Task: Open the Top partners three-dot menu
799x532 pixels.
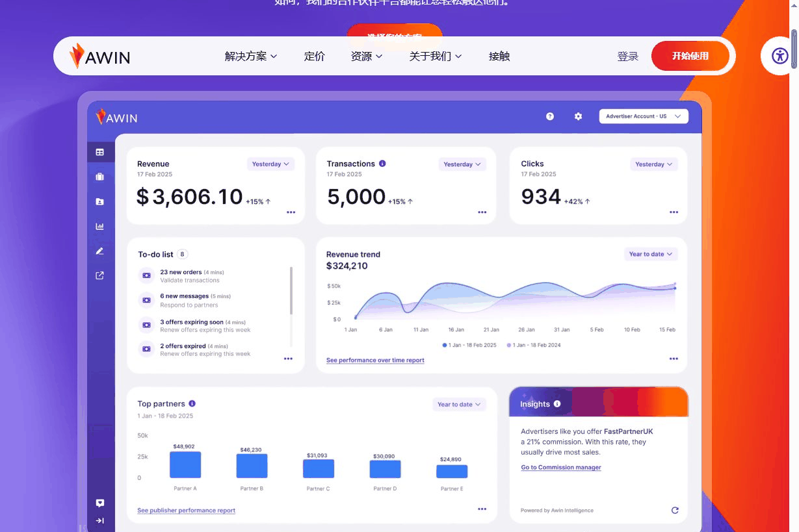Action: click(482, 509)
